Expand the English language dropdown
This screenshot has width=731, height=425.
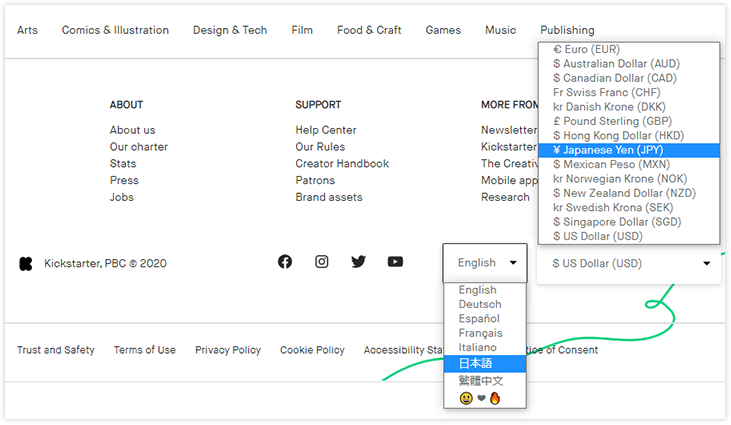[486, 263]
